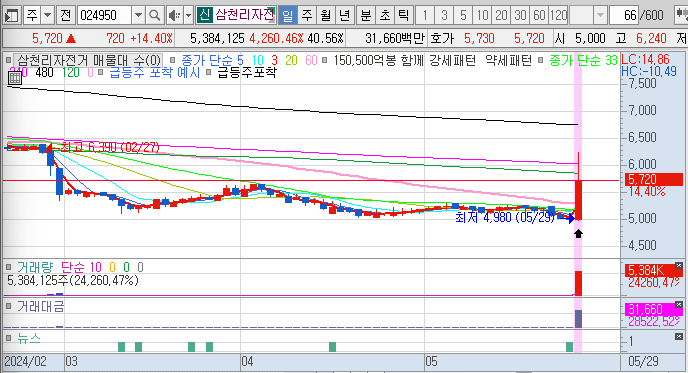
Task: Select the 초 second chart tab
Action: (385, 16)
